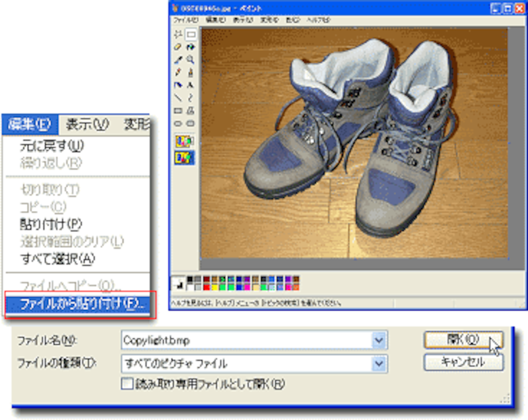Select the Rectangle shape tool

coord(178,111)
